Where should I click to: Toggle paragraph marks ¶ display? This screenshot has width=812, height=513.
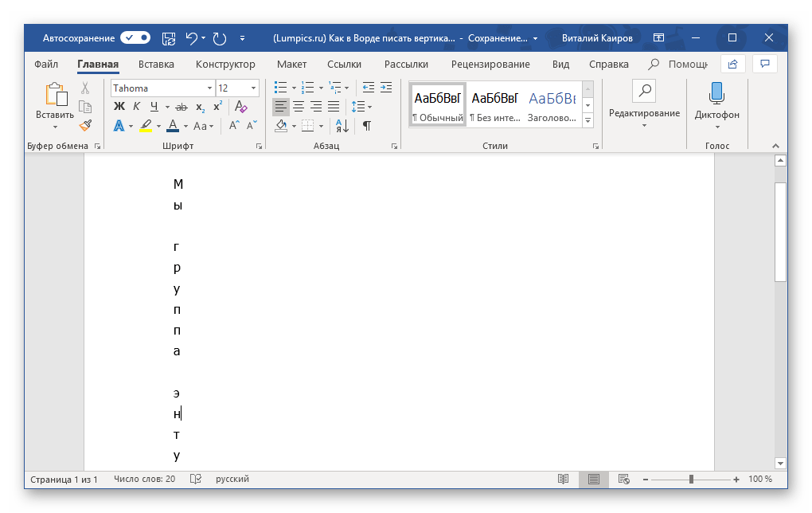coord(366,126)
